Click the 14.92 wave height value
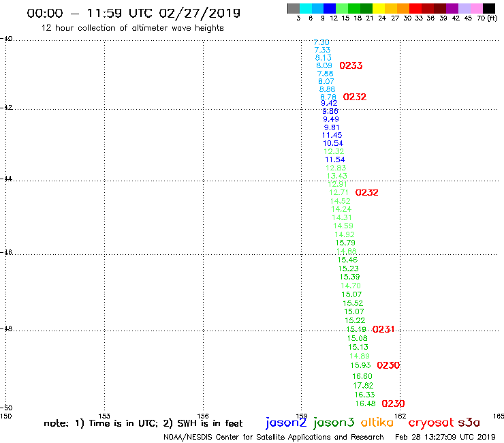The height and width of the screenshot is (443, 504). [345, 235]
